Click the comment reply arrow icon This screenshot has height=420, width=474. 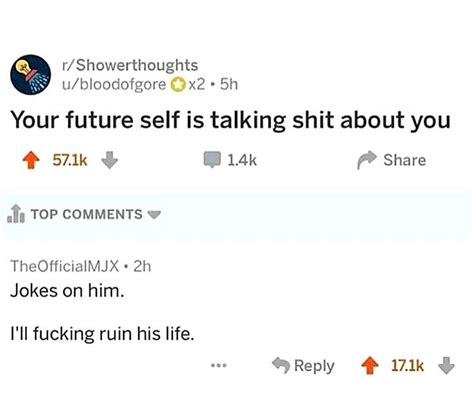click(281, 365)
